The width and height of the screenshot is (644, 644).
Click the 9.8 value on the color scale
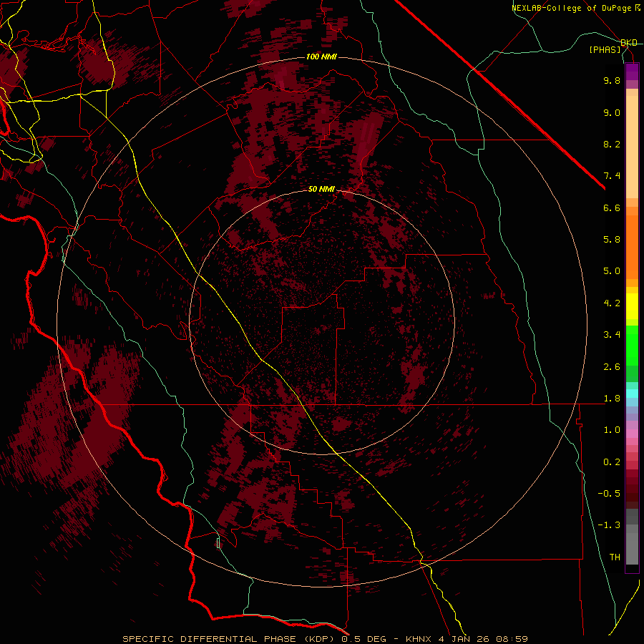[612, 80]
